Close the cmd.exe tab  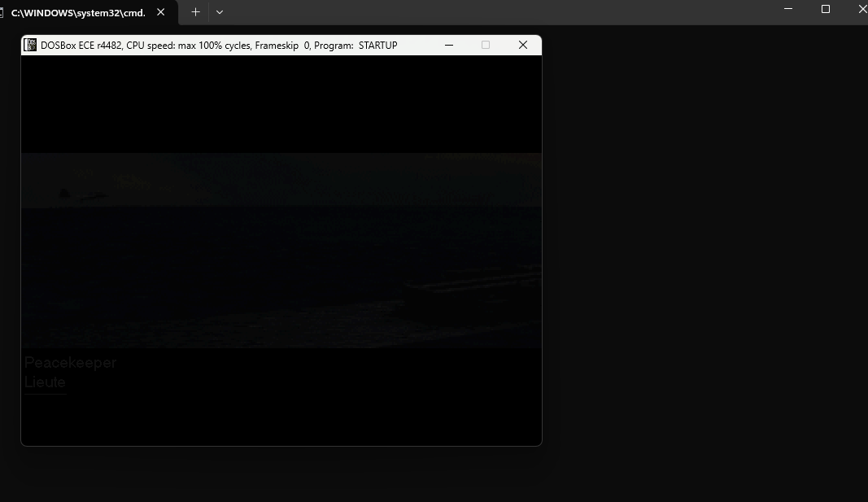tap(160, 11)
